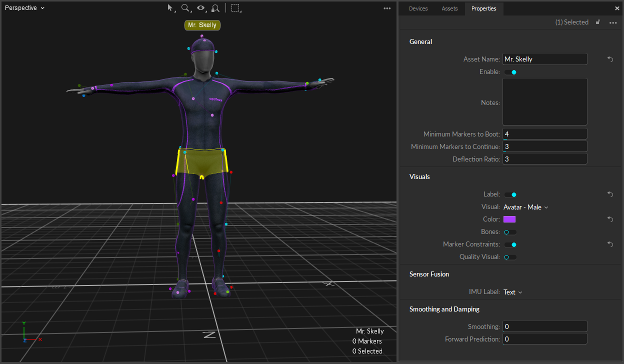
Task: Click the locked zoom magnifier icon
Action: point(215,8)
